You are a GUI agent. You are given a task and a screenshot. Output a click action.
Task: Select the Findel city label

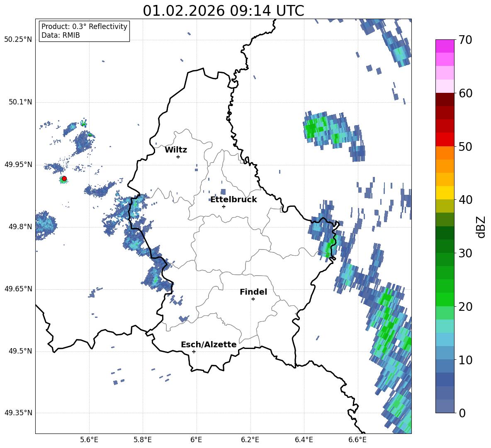pyautogui.click(x=253, y=292)
